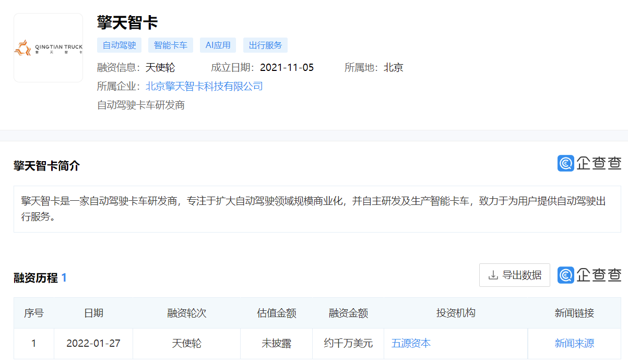Viewport: 628px width, 364px height.
Task: Click the 未披露 valuation cell
Action: pos(277,343)
